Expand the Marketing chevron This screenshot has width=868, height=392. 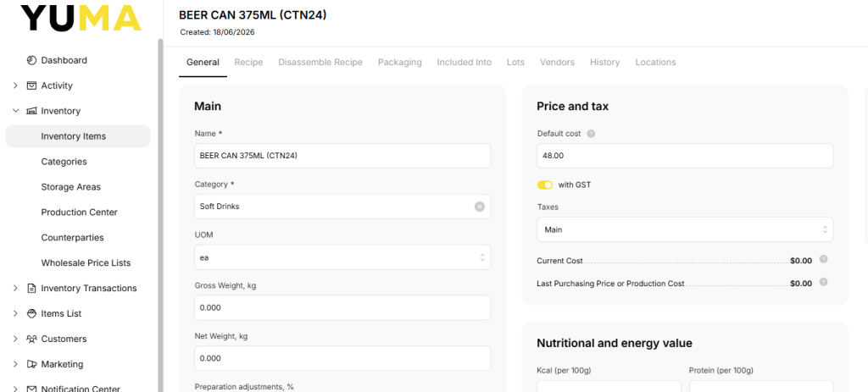[15, 364]
